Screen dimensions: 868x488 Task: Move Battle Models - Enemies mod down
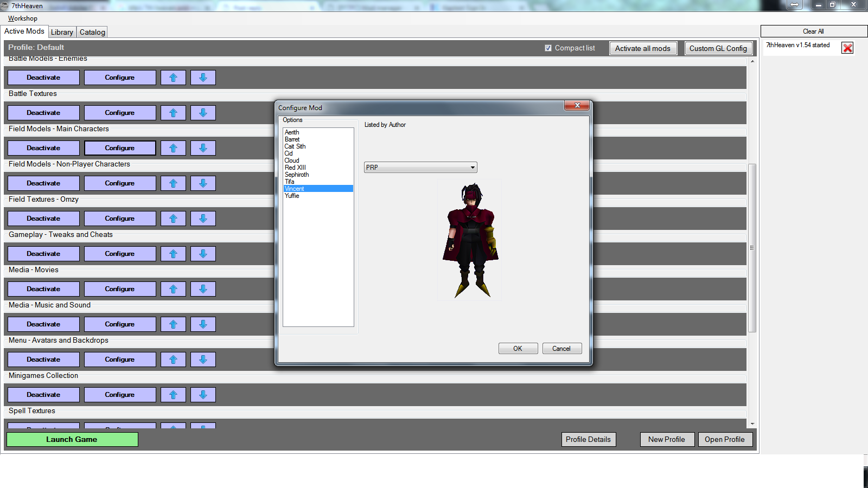click(x=203, y=78)
